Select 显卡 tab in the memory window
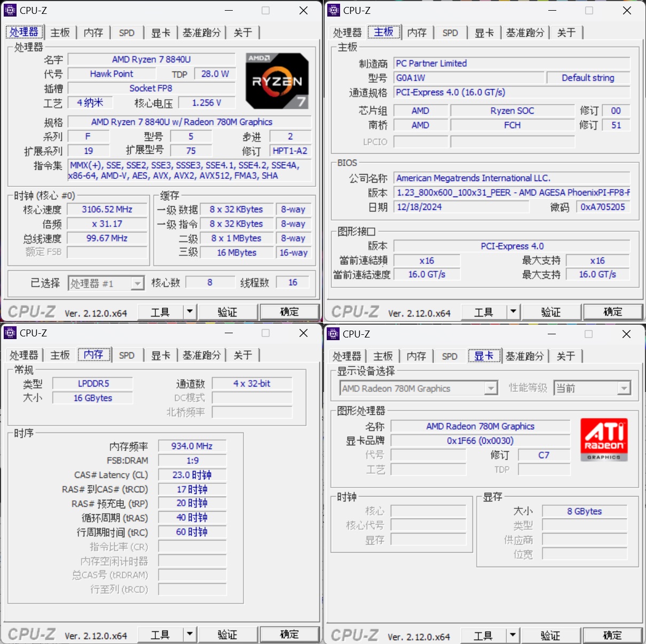Viewport: 646px width, 644px height. click(161, 355)
